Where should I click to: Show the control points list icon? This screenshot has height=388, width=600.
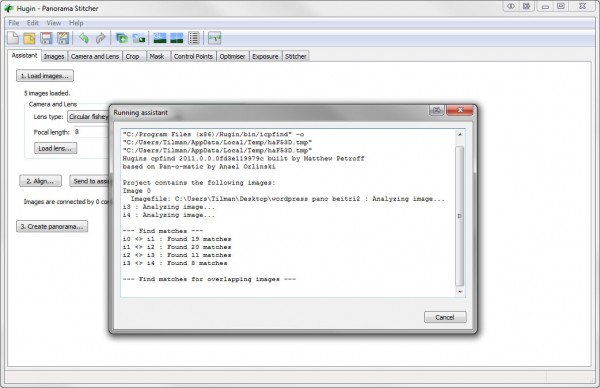(194, 38)
